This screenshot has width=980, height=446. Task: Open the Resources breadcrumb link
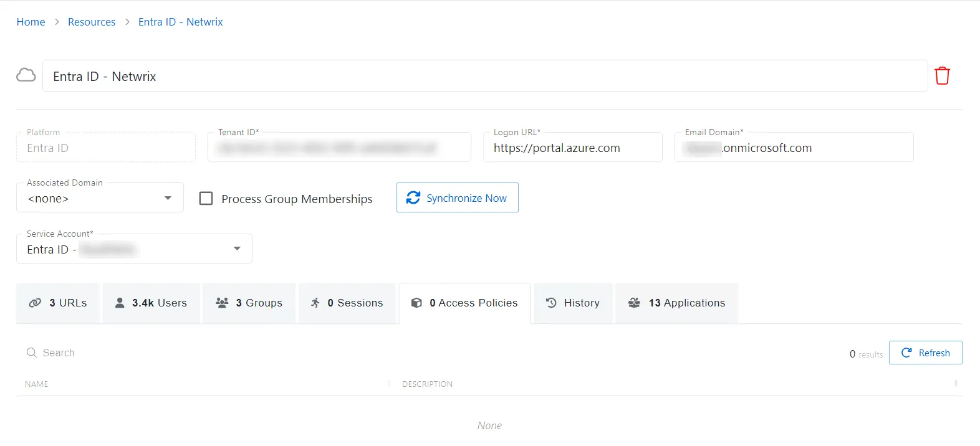(x=92, y=22)
